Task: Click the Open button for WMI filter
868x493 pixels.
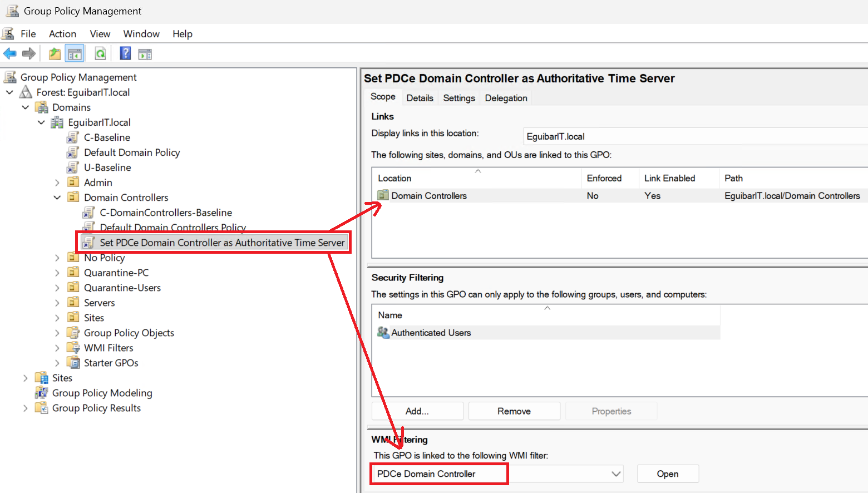Action: [x=667, y=474]
